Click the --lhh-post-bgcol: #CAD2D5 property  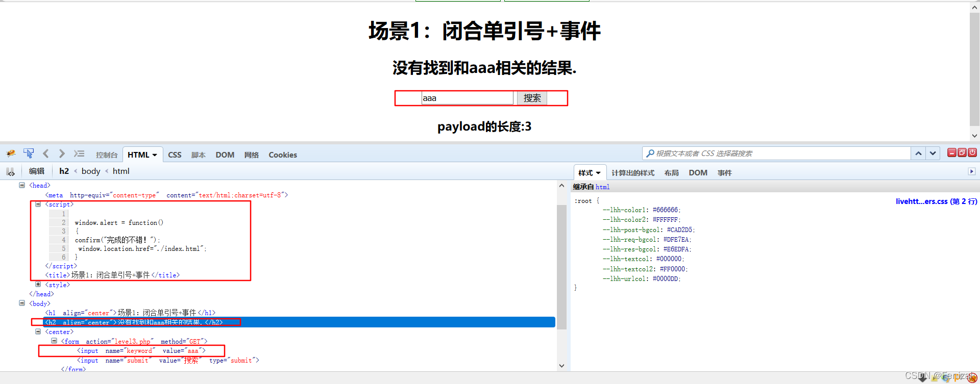pyautogui.click(x=649, y=229)
